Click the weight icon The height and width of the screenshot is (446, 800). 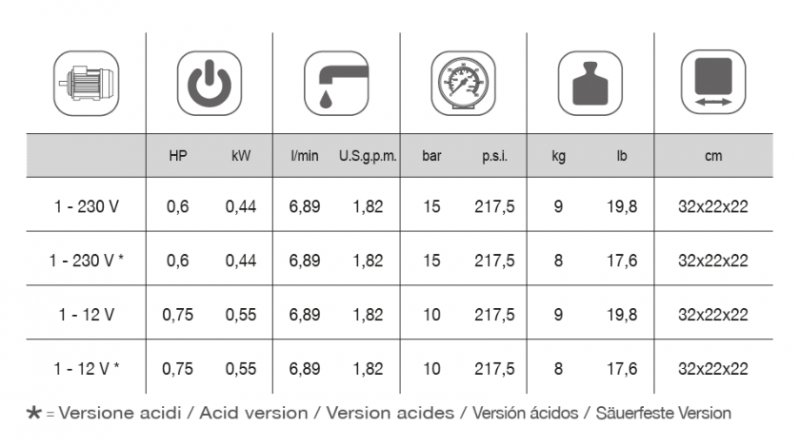(590, 83)
